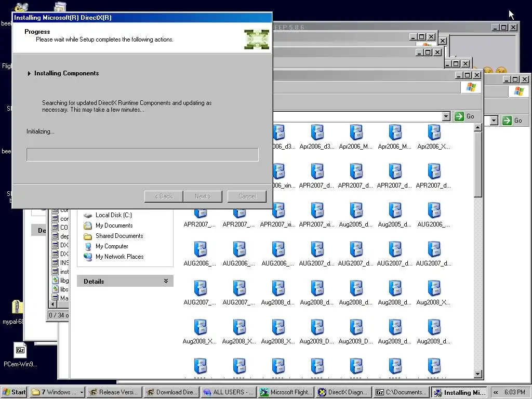Select the libs file in background list
The width and height of the screenshot is (532, 399).
[x=60, y=289]
